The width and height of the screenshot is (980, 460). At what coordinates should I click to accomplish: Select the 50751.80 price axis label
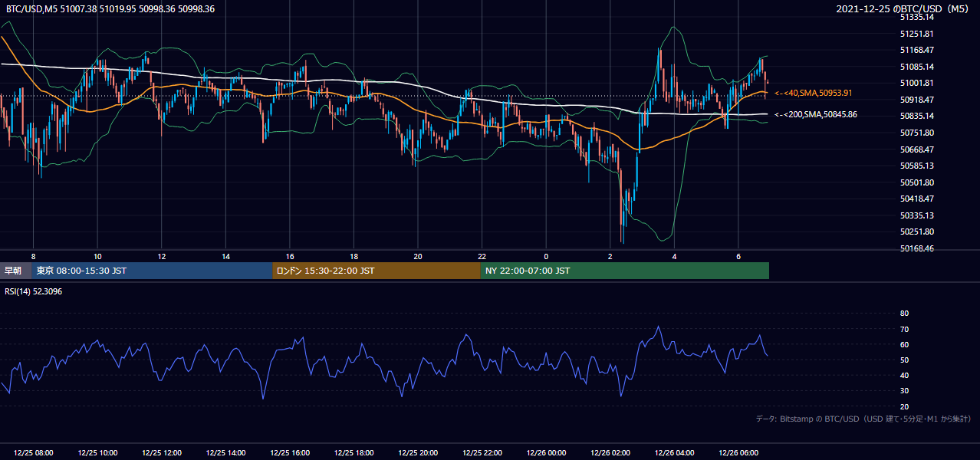(916, 133)
